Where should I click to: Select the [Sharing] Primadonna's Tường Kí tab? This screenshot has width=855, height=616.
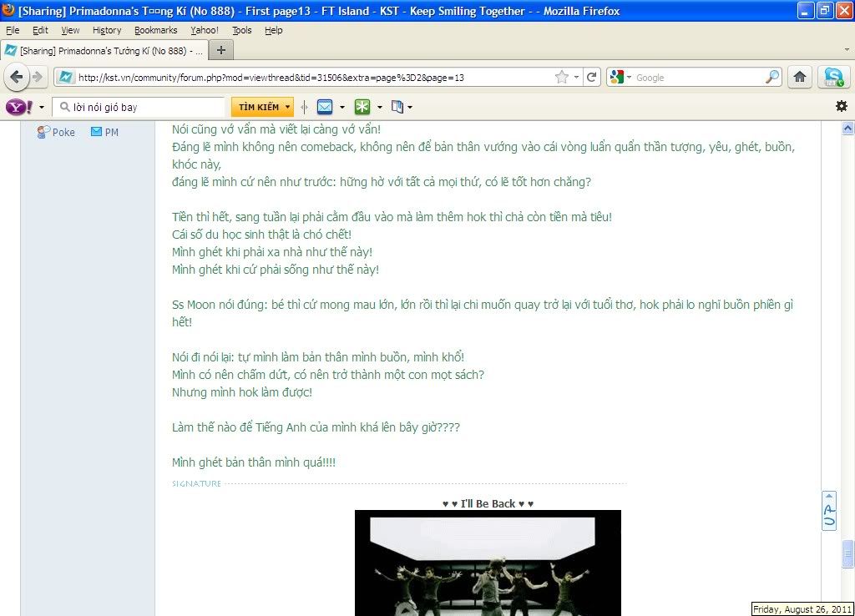(x=104, y=51)
